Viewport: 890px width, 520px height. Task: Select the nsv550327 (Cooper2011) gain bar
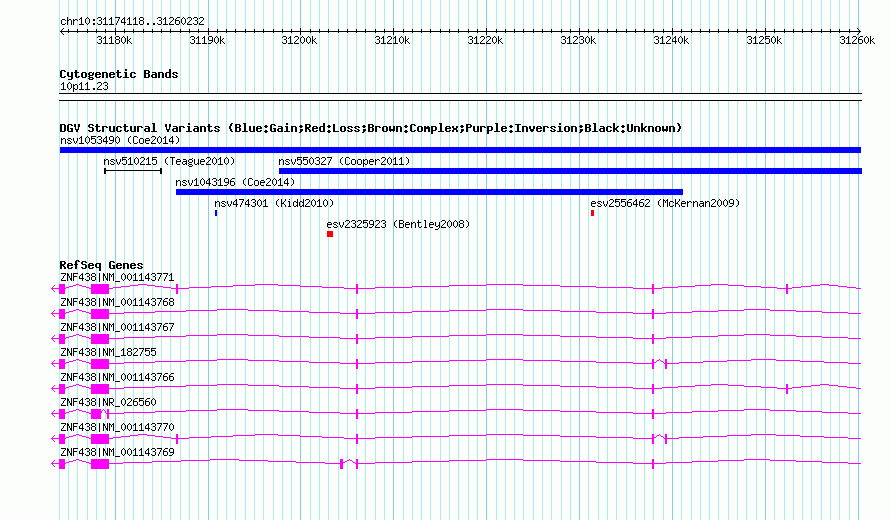pos(570,171)
